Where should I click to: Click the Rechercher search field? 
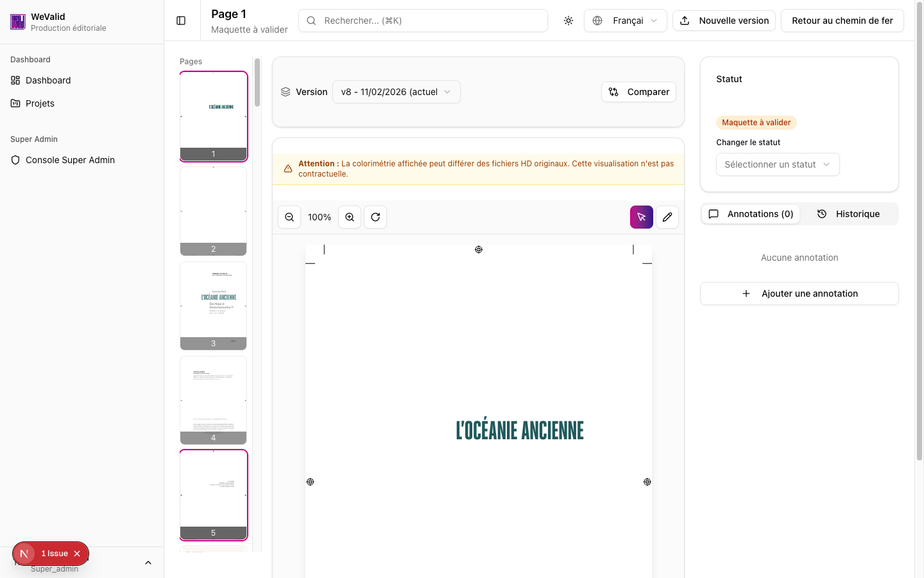(x=423, y=20)
